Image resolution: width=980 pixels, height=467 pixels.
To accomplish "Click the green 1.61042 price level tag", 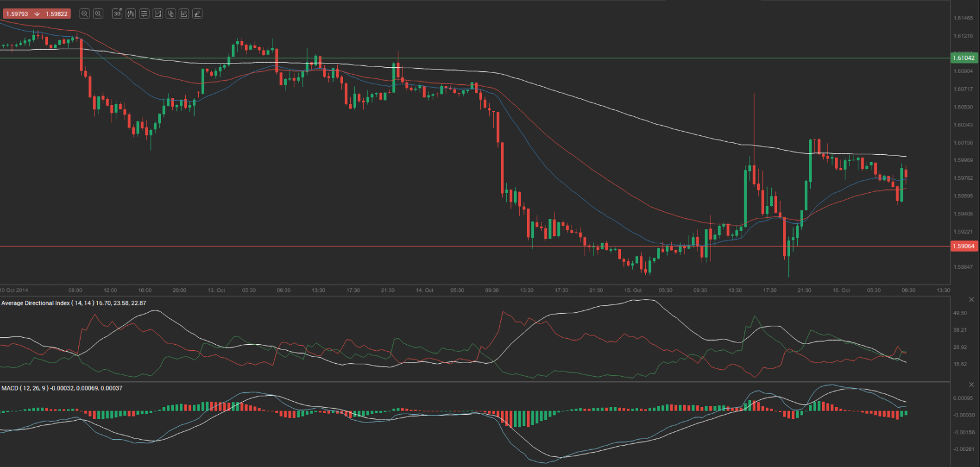I will pos(963,58).
